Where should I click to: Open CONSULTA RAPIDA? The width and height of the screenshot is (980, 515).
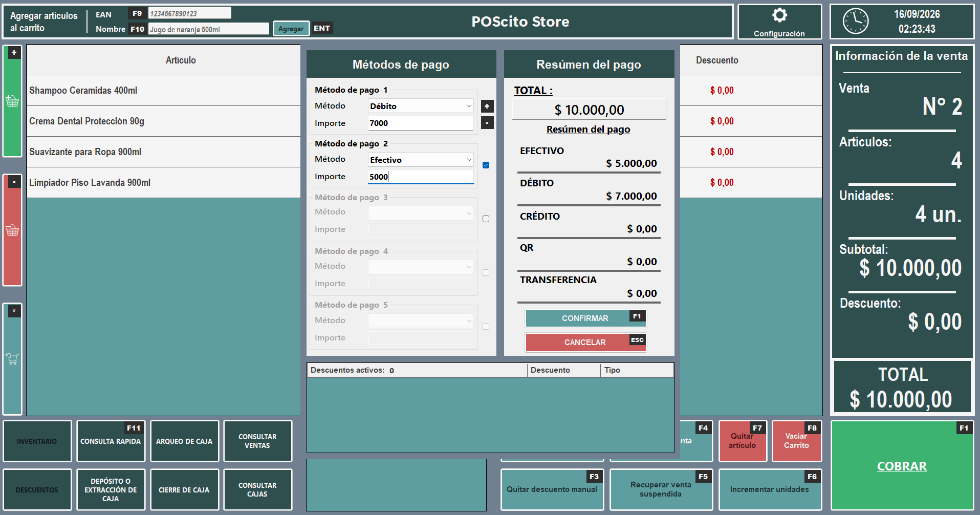(111, 441)
